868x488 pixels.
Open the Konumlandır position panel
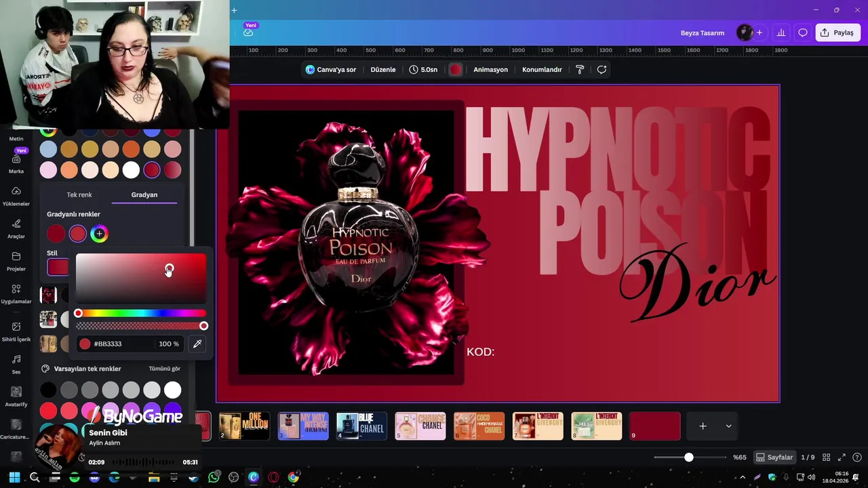[x=542, y=69]
